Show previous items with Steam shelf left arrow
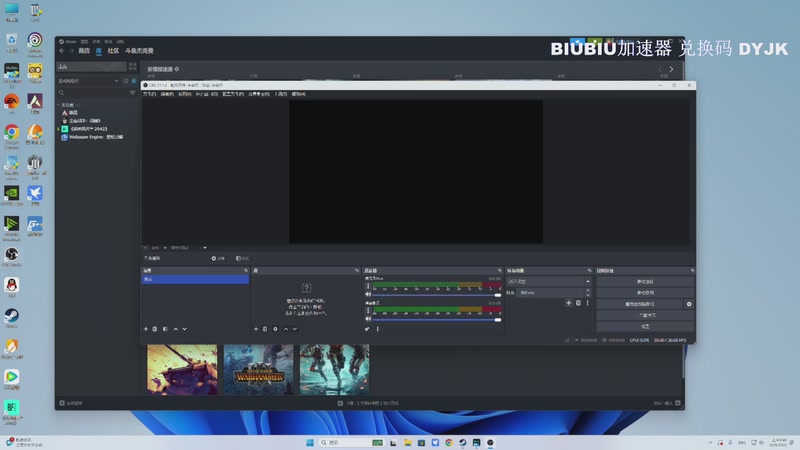 (x=660, y=69)
